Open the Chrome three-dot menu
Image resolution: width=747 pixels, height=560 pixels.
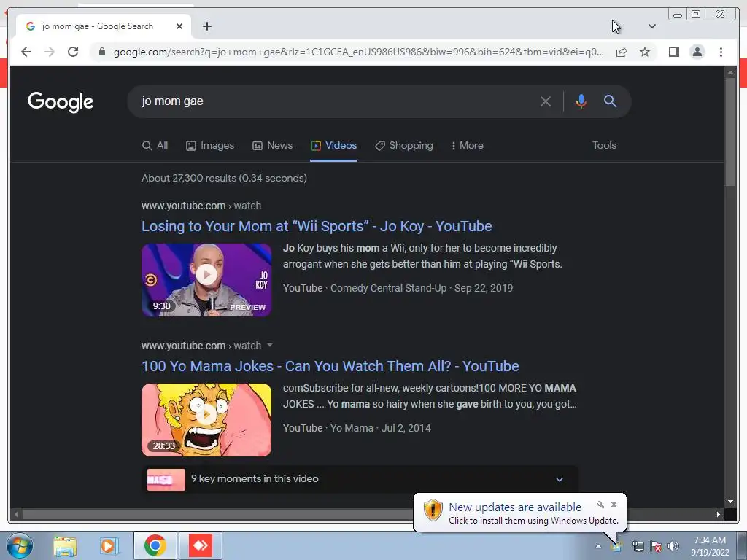click(x=721, y=52)
